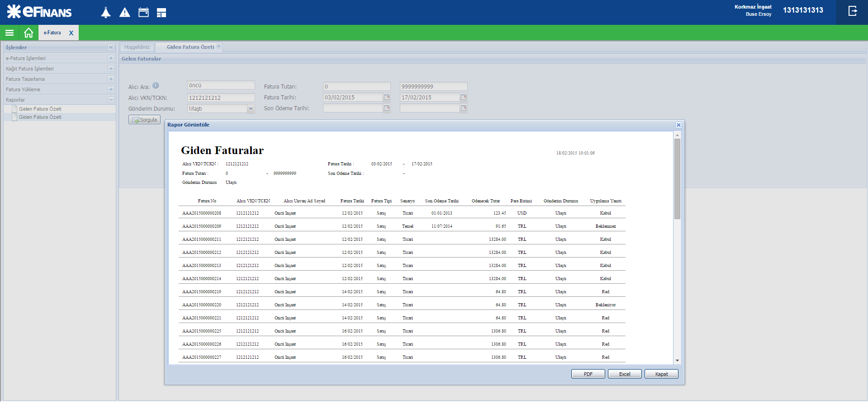Click invoice number AAA2015000000219
868x403 pixels.
202,292
